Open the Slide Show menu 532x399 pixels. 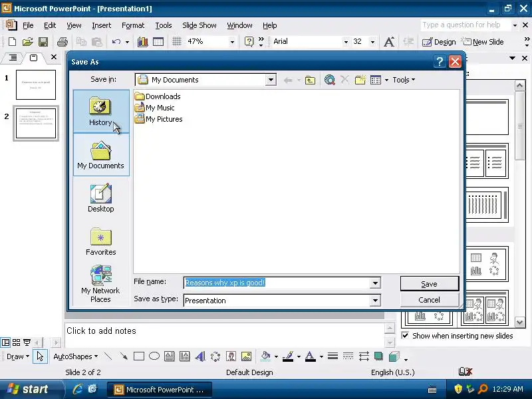coord(199,25)
